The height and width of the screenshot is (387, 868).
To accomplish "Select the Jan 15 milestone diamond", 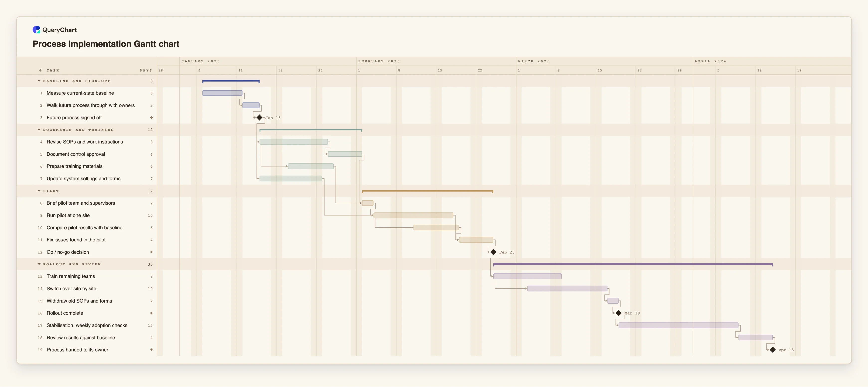I will [260, 118].
